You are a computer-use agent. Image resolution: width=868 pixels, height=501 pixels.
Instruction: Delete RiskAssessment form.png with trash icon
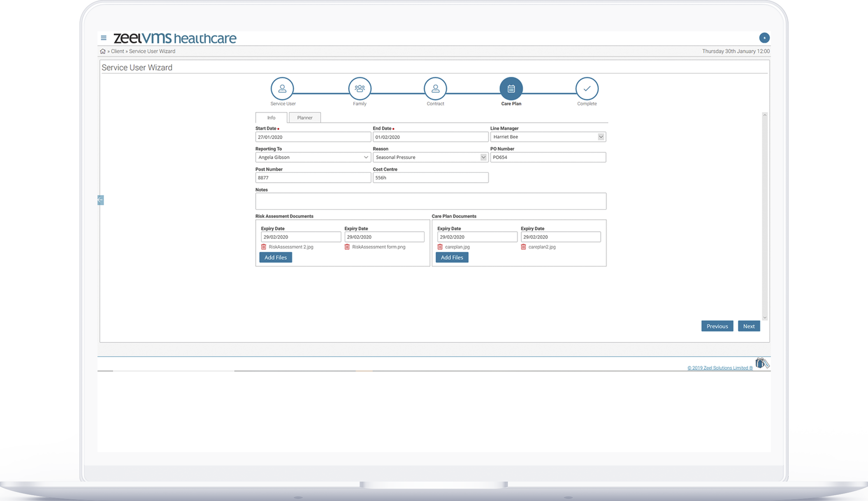click(x=347, y=247)
